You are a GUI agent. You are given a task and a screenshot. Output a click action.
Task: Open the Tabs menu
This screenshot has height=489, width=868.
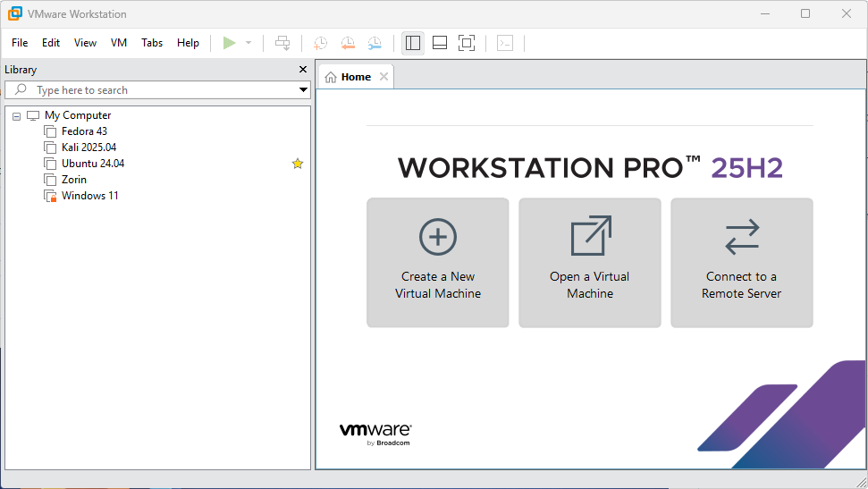(x=152, y=43)
